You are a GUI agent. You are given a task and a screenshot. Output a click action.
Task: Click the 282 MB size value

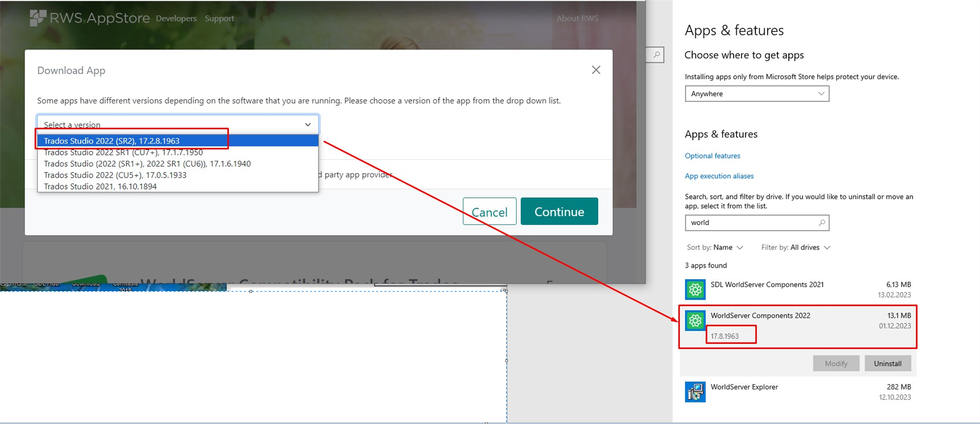(899, 387)
